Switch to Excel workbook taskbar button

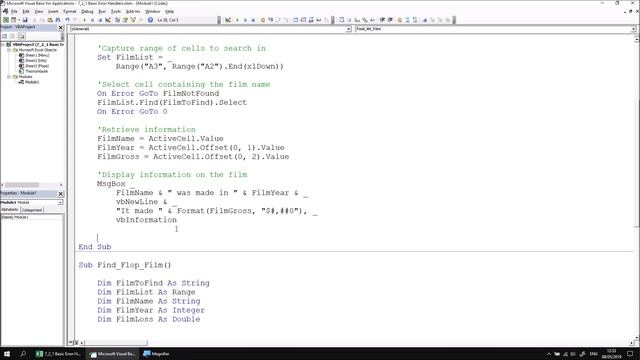point(59,353)
